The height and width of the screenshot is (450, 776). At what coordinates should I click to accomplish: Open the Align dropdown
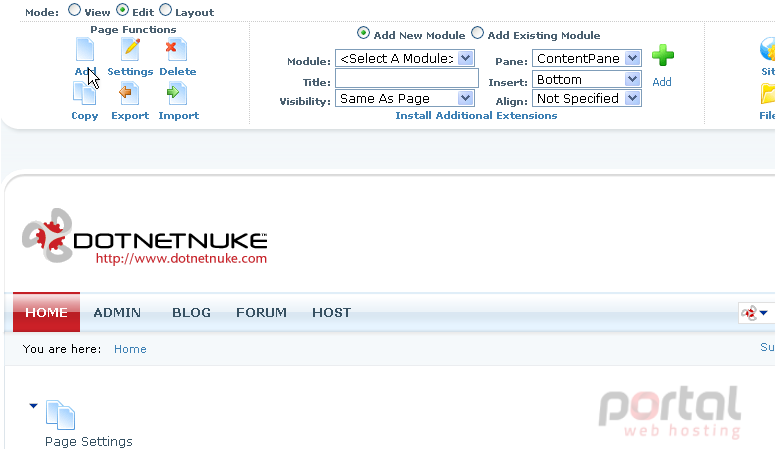pos(587,99)
